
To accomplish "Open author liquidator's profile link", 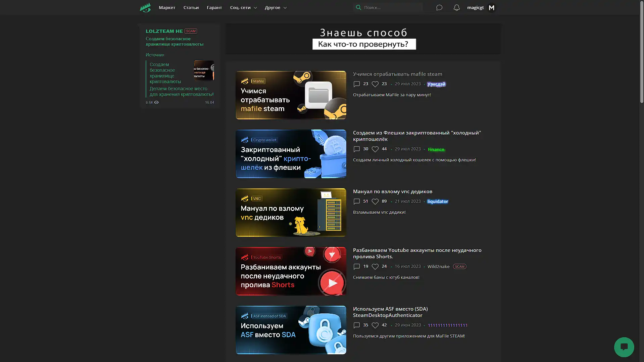I will point(437,201).
